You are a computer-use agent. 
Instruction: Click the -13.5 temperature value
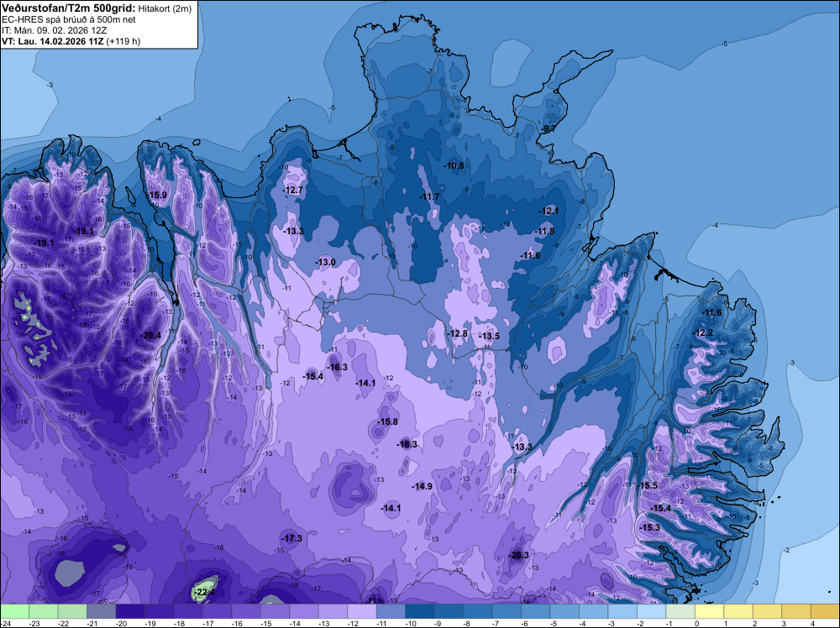[489, 336]
